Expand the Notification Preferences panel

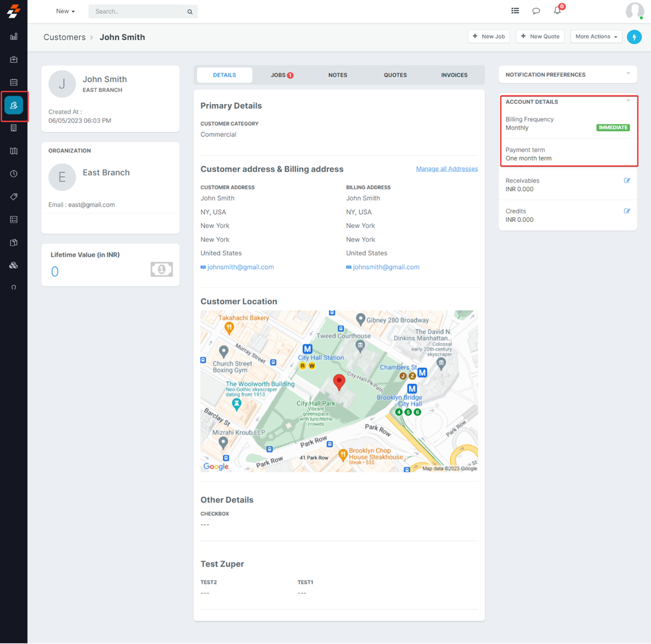(628, 74)
